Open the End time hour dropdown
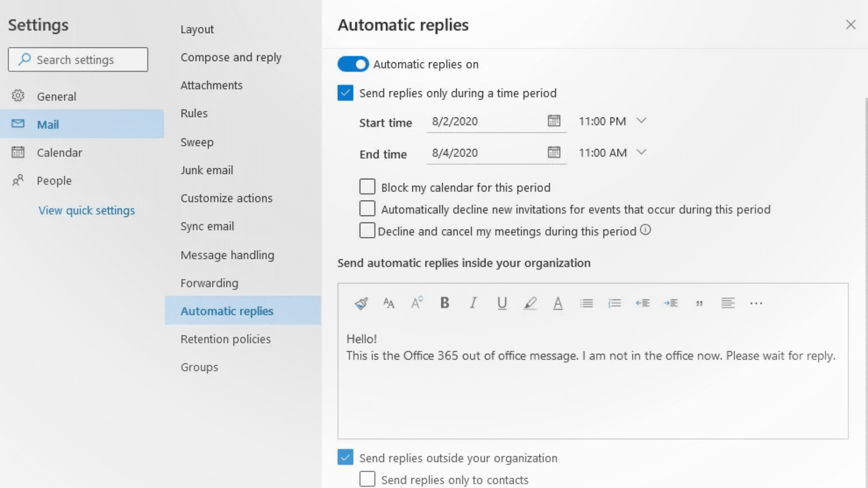The image size is (868, 488). click(642, 152)
